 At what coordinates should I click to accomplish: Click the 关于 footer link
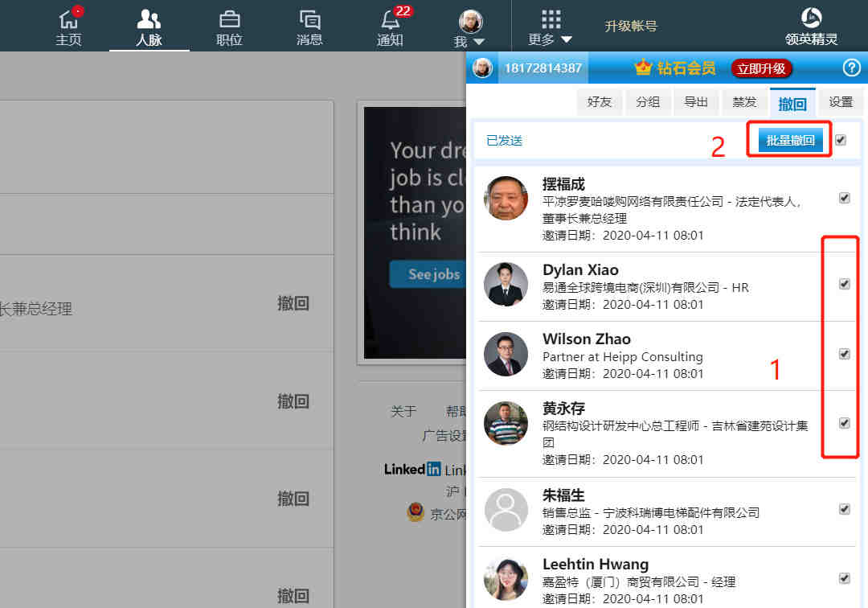click(403, 412)
